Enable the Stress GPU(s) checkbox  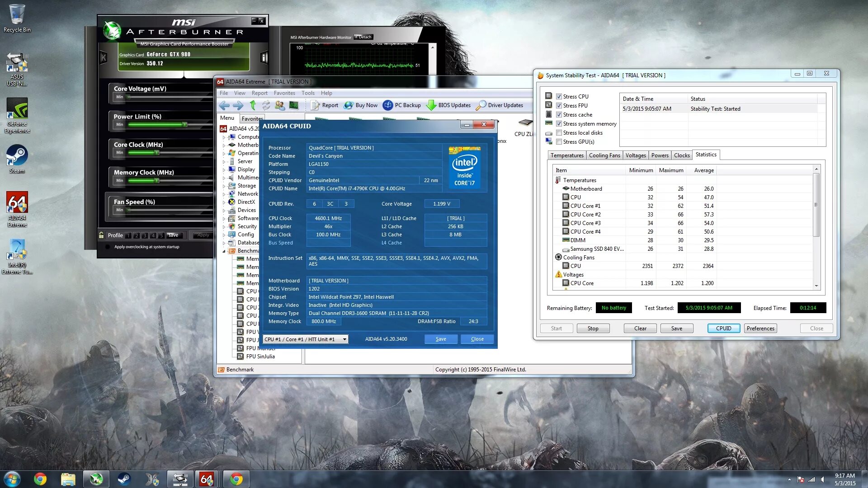[x=559, y=142]
